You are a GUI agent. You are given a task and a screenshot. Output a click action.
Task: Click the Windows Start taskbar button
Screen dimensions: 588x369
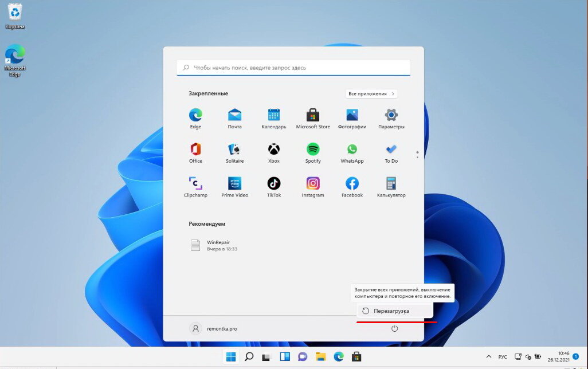[231, 356]
